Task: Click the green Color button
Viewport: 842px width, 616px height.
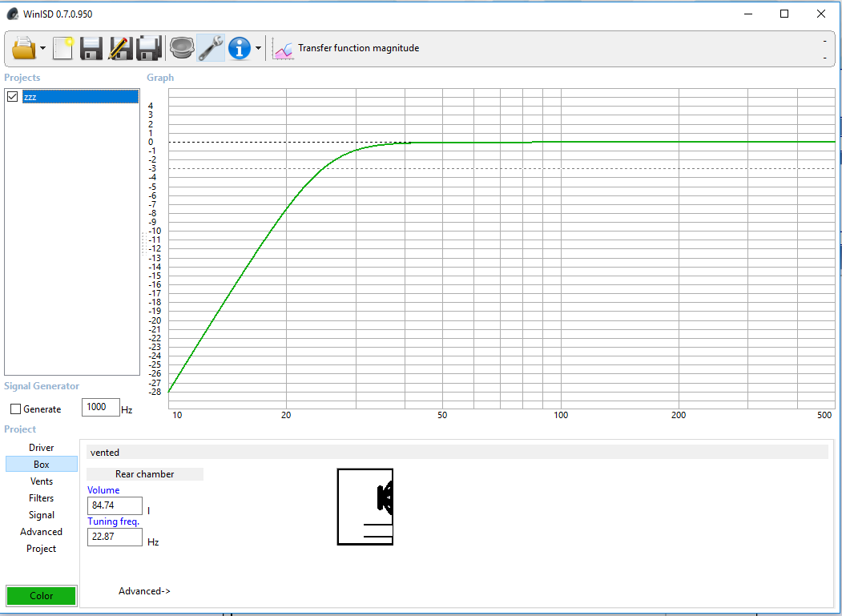Action: click(x=42, y=596)
